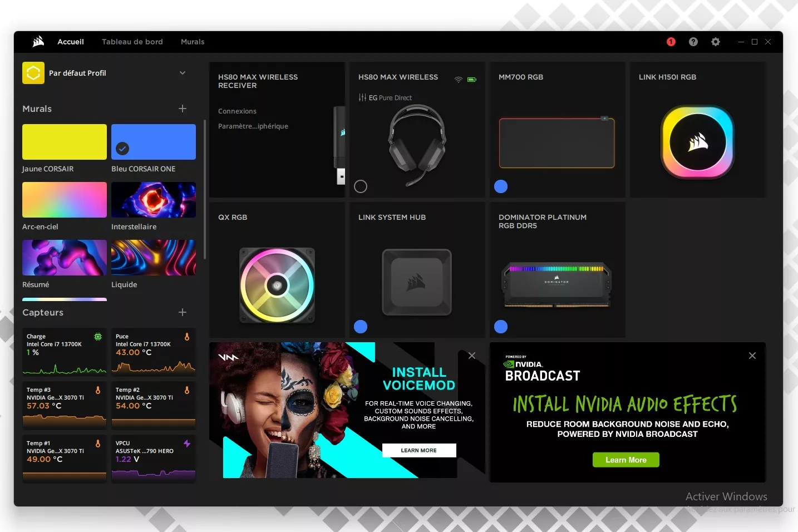
Task: Click the 43.00 °C Puce temperature value
Action: tap(134, 353)
